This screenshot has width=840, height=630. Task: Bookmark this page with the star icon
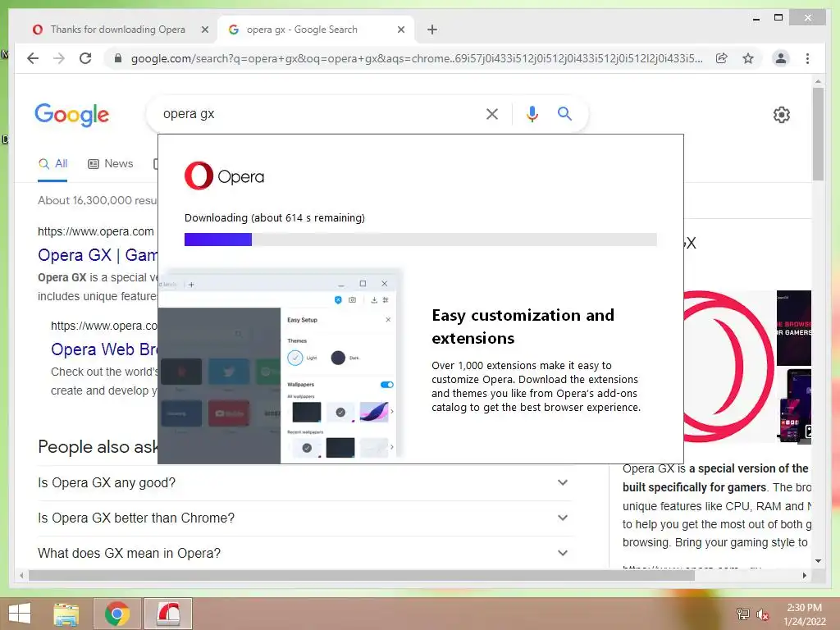click(748, 58)
